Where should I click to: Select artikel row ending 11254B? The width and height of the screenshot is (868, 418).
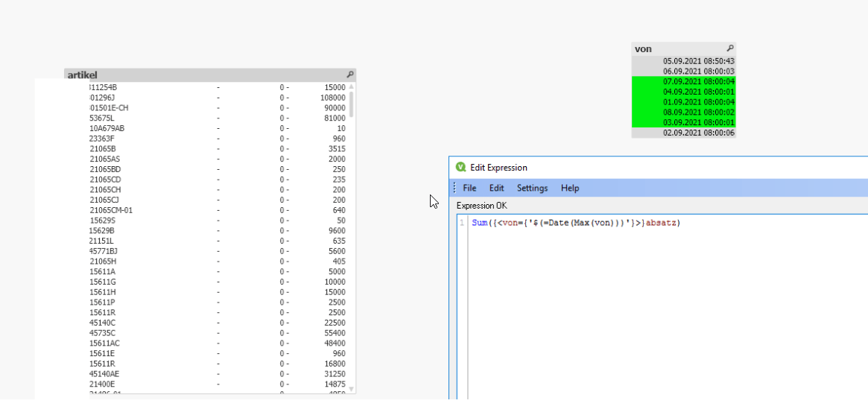[218, 87]
